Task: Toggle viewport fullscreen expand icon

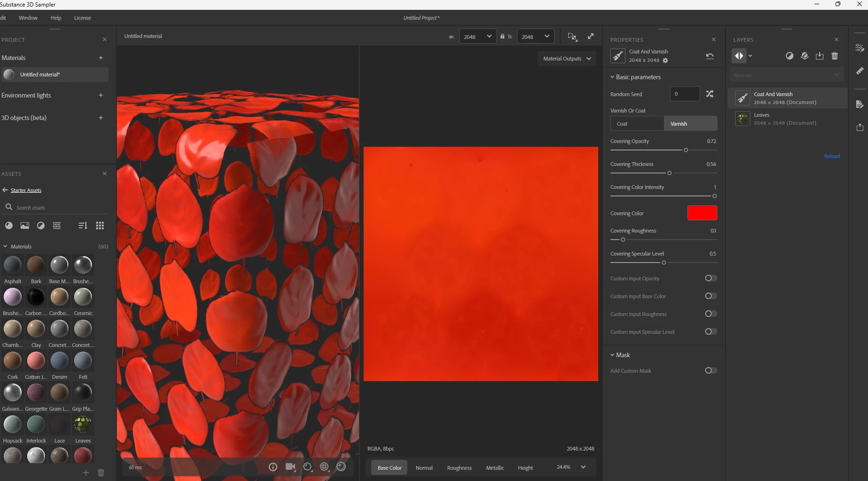Action: coord(591,36)
